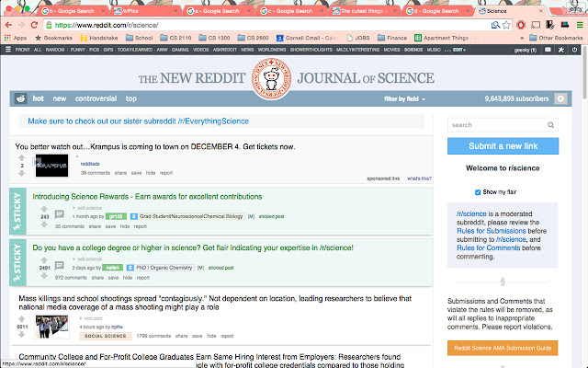Downvote the college degree flair post
The width and height of the screenshot is (588, 368).
(x=44, y=276)
